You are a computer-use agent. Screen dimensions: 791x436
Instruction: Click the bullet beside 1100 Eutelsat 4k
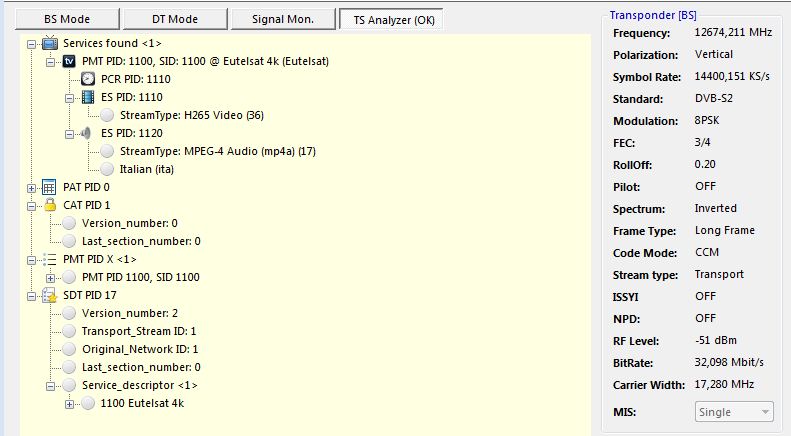[88, 403]
